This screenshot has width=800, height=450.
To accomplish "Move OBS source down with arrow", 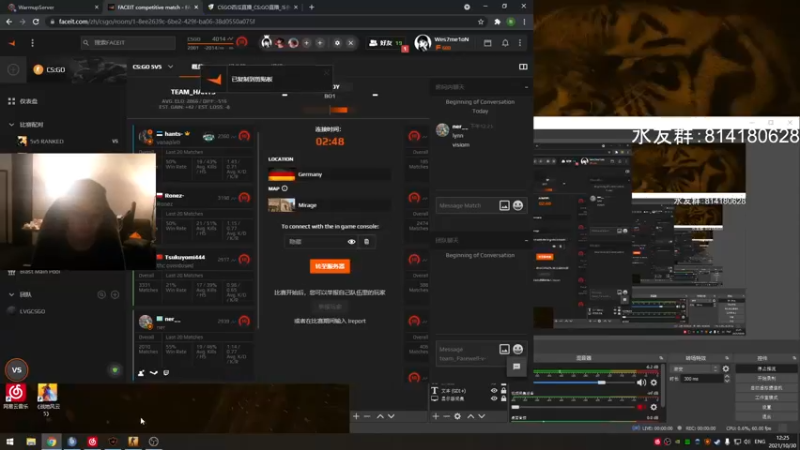I will pyautogui.click(x=482, y=416).
